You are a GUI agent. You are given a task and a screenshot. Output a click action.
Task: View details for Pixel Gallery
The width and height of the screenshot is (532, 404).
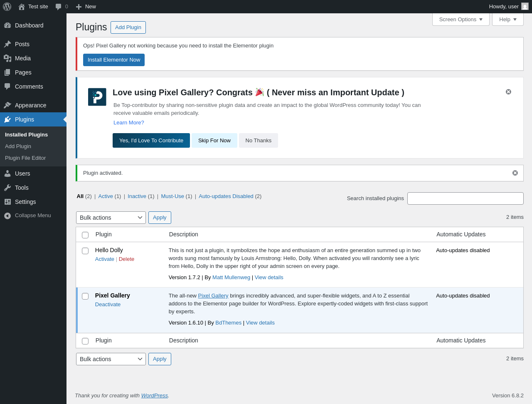(260, 323)
